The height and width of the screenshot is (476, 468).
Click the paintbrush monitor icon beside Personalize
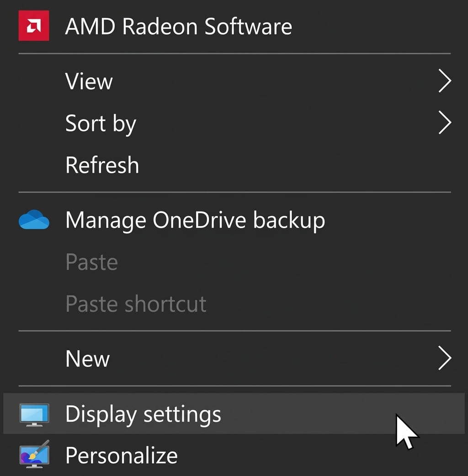[x=34, y=454]
